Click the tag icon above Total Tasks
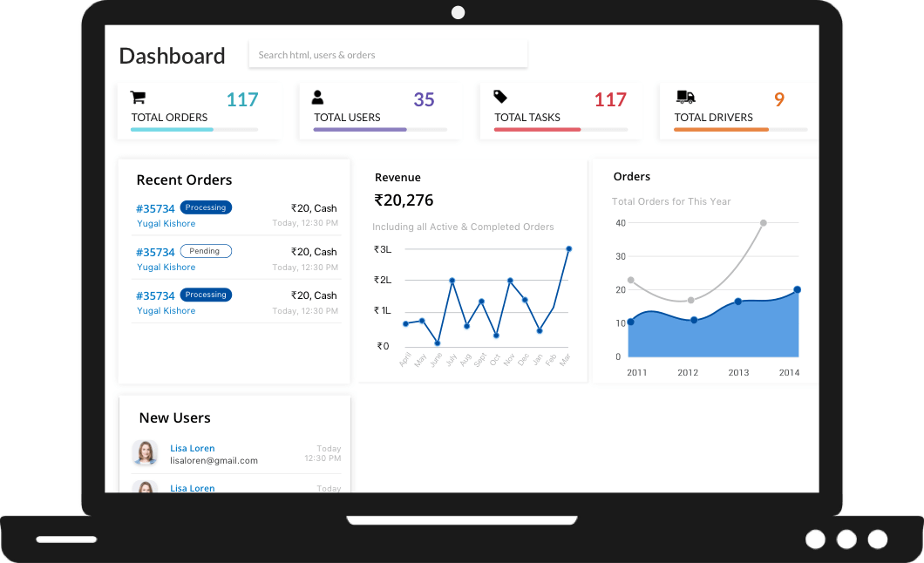Image resolution: width=924 pixels, height=563 pixels. pyautogui.click(x=499, y=97)
